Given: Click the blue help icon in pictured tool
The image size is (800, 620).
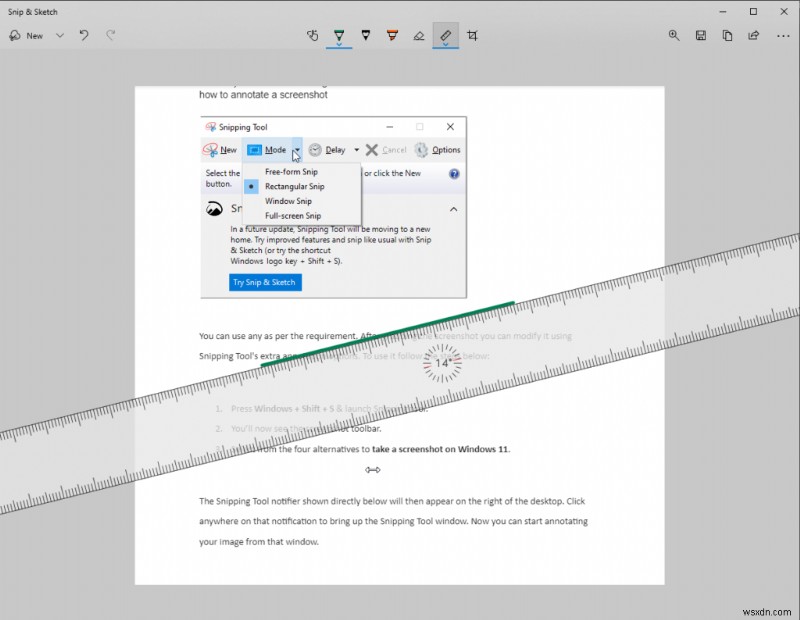Looking at the screenshot, I should (x=454, y=174).
